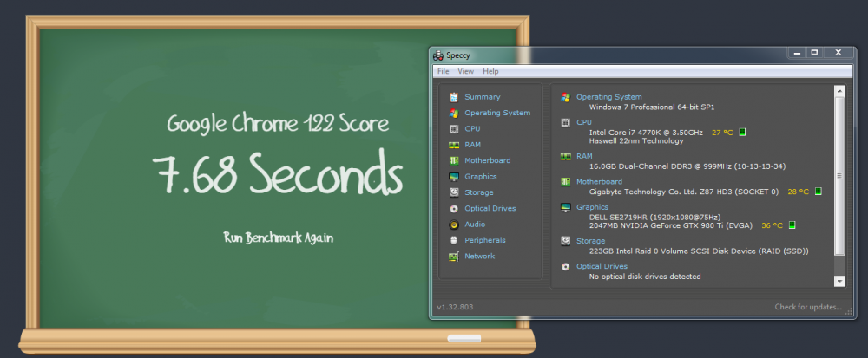The height and width of the screenshot is (358, 868).
Task: Open the View menu in Speccy
Action: pyautogui.click(x=465, y=71)
